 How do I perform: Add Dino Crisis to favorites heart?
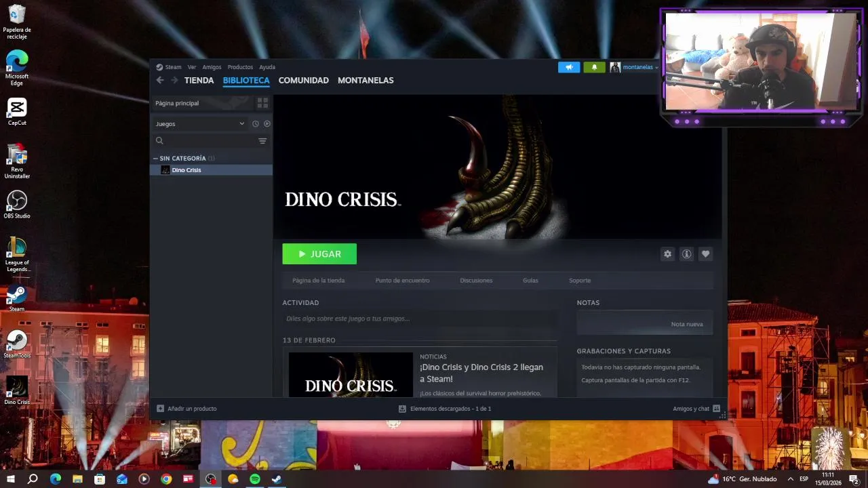706,254
